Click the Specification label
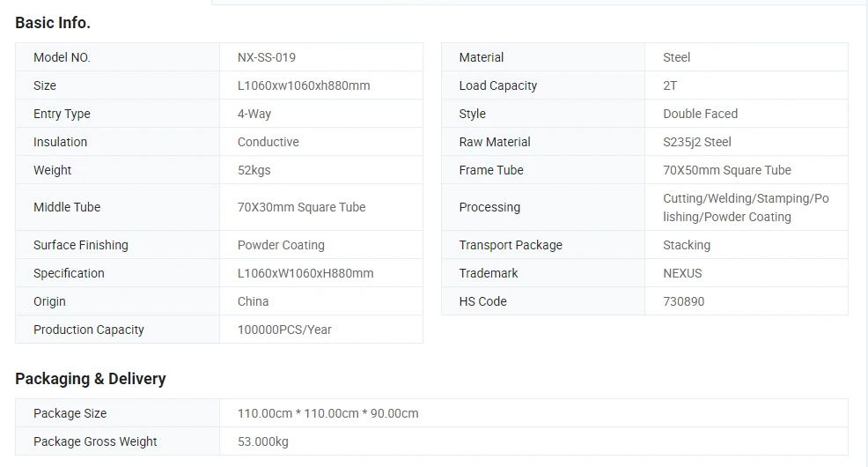This screenshot has height=467, width=868. [x=69, y=274]
